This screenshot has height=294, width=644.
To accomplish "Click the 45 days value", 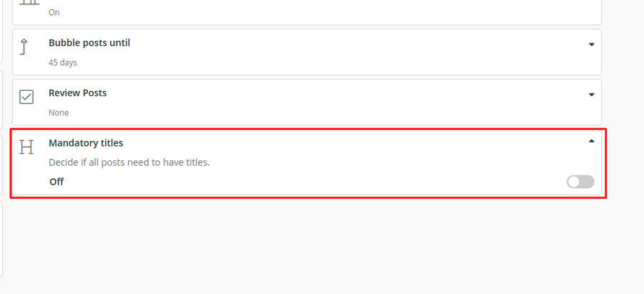I will 63,62.
